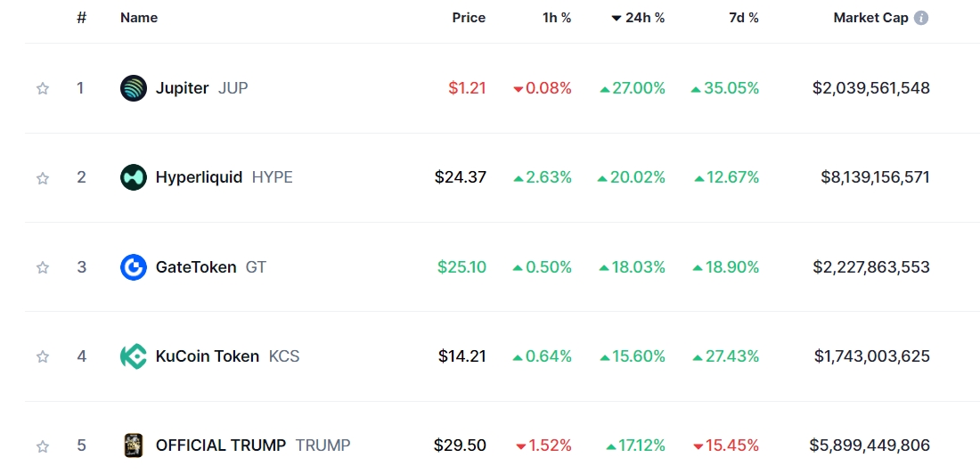The image size is (980, 474).
Task: Click the KuCoin Token logo icon
Action: 133,356
